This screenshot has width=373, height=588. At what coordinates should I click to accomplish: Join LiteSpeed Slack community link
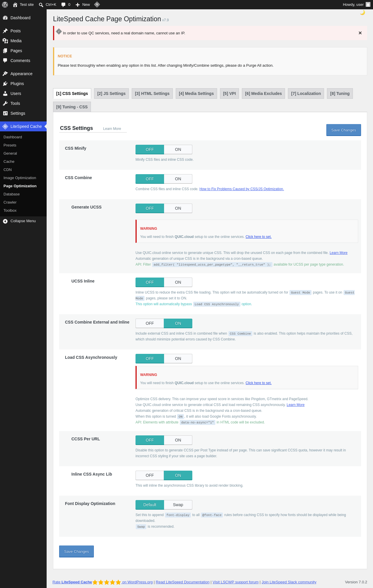(289, 582)
